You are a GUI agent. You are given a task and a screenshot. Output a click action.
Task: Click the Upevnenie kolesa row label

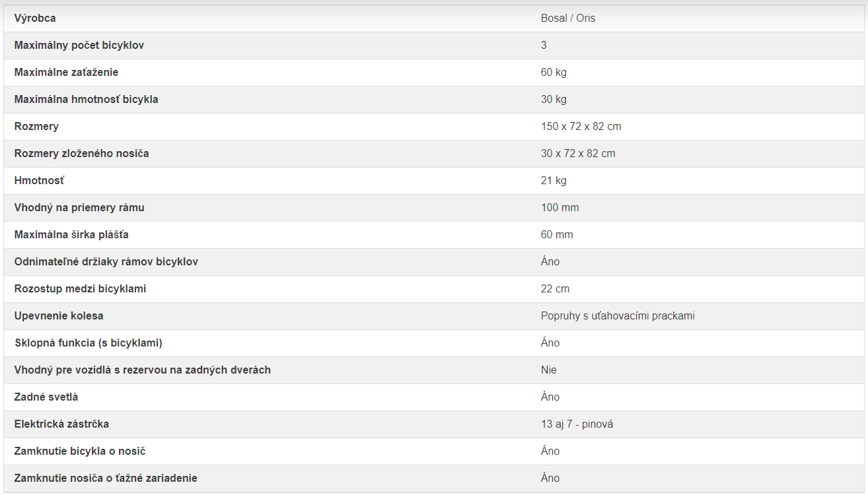pos(59,316)
